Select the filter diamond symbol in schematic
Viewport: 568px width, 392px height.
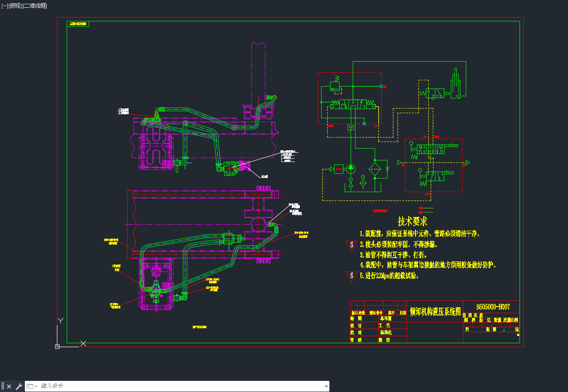pyautogui.click(x=375, y=168)
